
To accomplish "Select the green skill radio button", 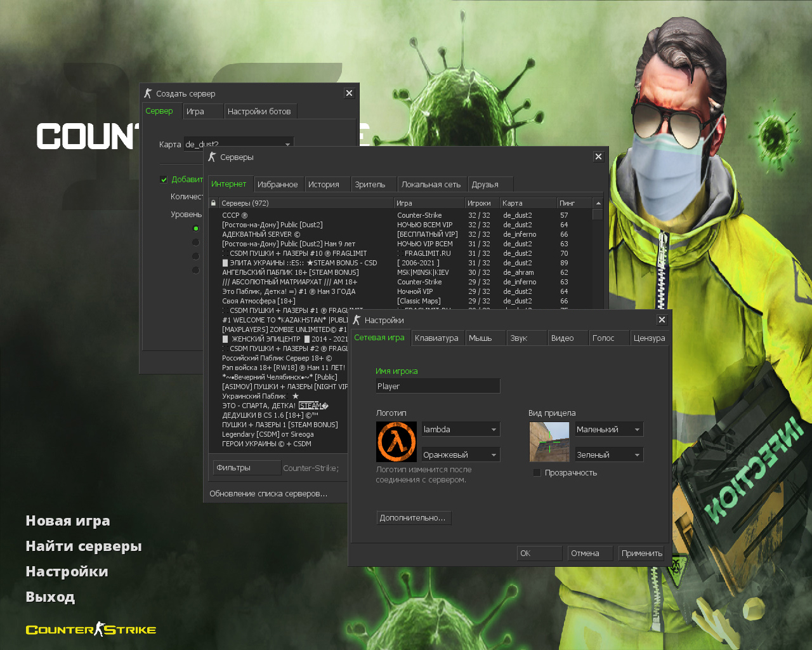I will pyautogui.click(x=196, y=228).
